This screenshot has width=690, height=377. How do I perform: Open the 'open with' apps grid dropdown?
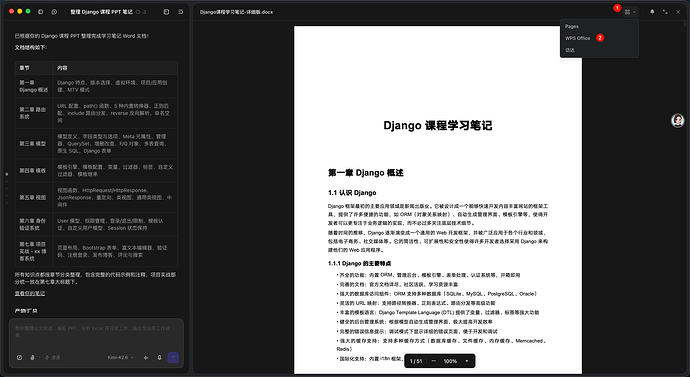[630, 12]
